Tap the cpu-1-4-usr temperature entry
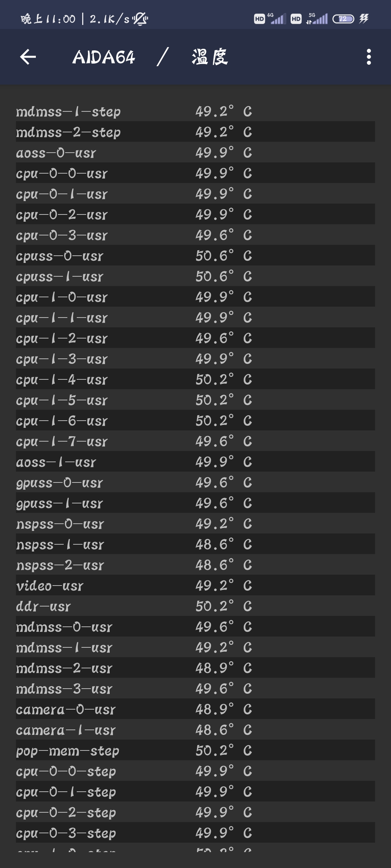Viewport: 391px width, 868px height. [195, 379]
